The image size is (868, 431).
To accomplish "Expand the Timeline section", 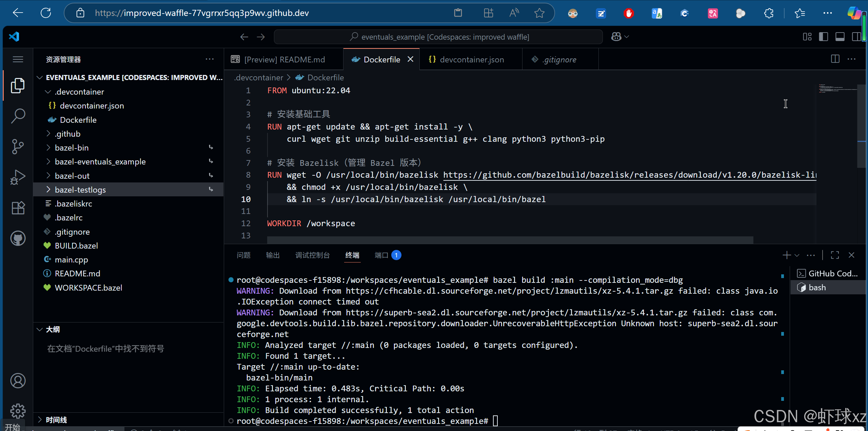I will coord(128,419).
